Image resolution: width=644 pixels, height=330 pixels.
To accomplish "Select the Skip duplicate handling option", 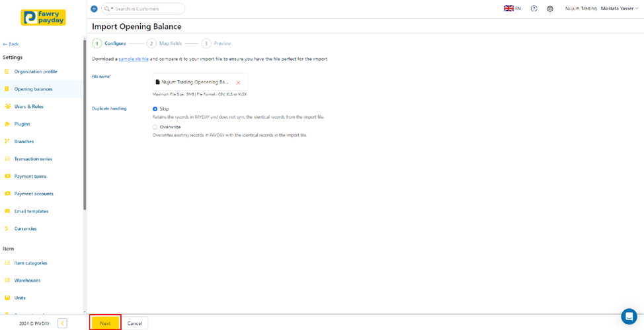I will tap(155, 109).
